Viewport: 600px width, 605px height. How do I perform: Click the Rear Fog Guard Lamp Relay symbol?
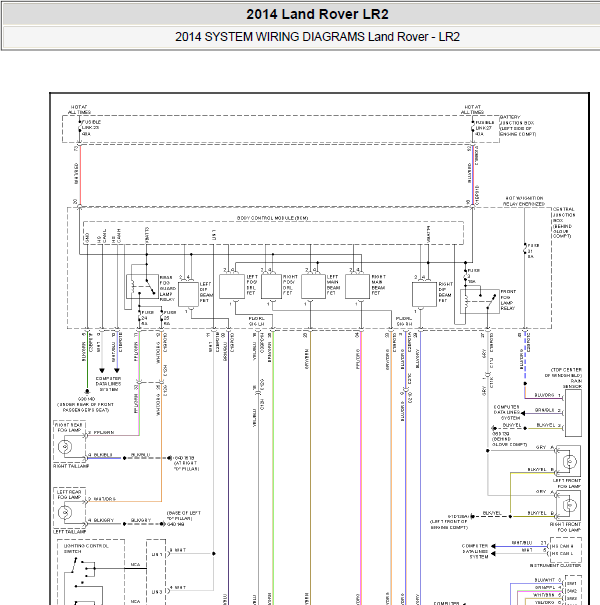142,286
